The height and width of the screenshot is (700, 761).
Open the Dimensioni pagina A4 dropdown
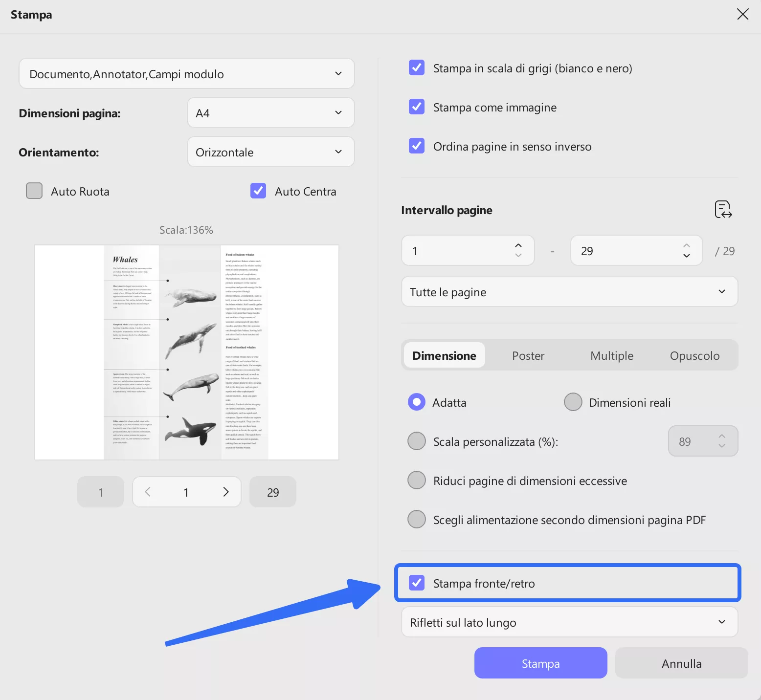[270, 112]
